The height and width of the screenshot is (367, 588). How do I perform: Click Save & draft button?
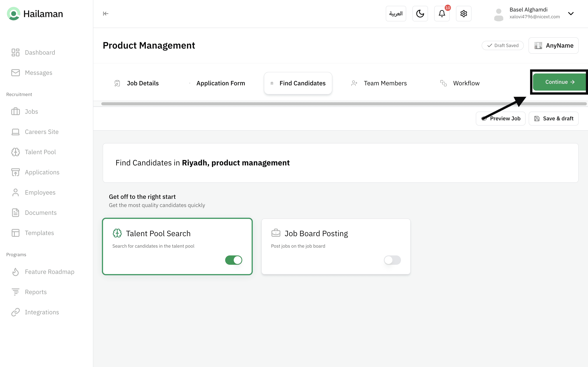[554, 118]
